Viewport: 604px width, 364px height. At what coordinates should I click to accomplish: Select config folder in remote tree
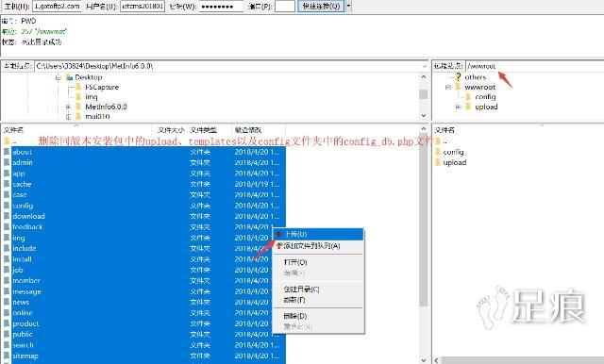coord(485,97)
